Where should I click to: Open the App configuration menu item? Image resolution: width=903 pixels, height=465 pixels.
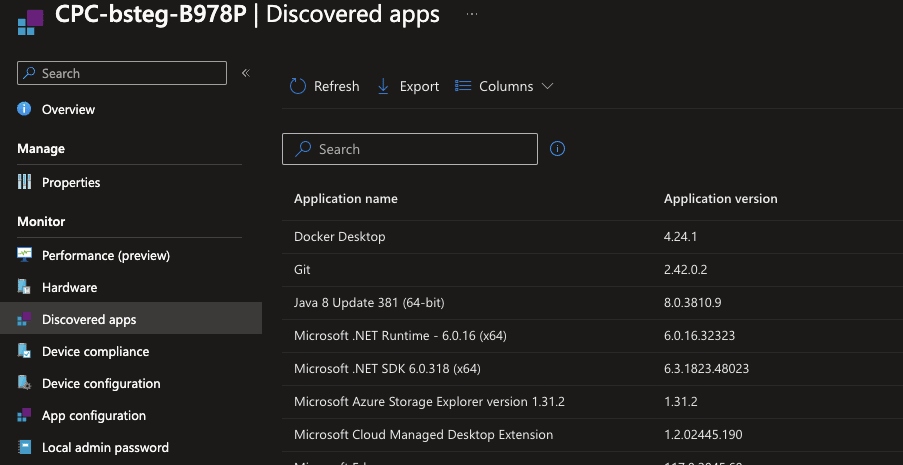pyautogui.click(x=94, y=415)
